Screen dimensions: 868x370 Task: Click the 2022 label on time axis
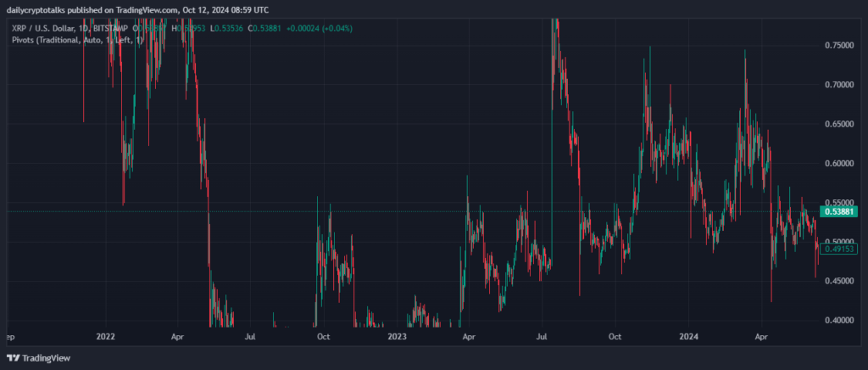point(104,336)
